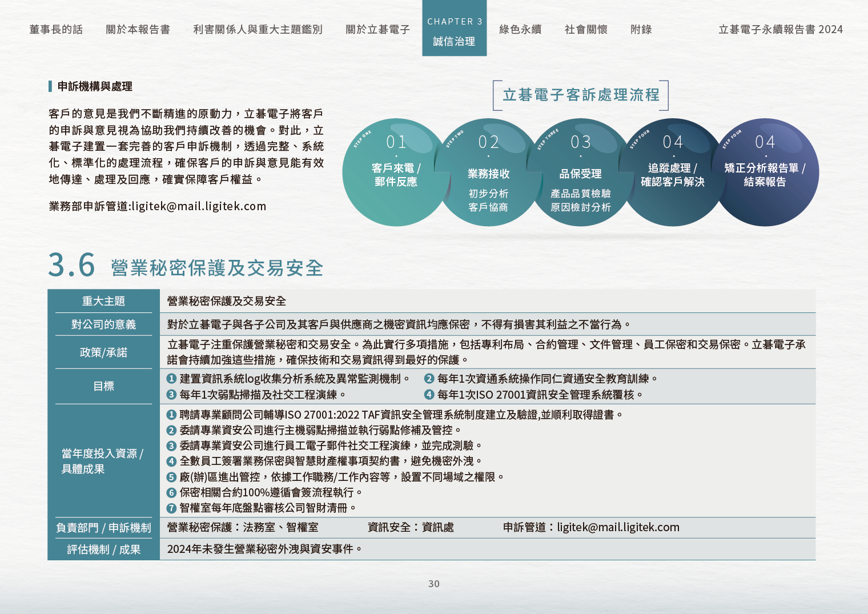Click result 2 委請專業資安公司進行主機弱點掃描
This screenshot has width=868, height=614.
pyautogui.click(x=314, y=430)
